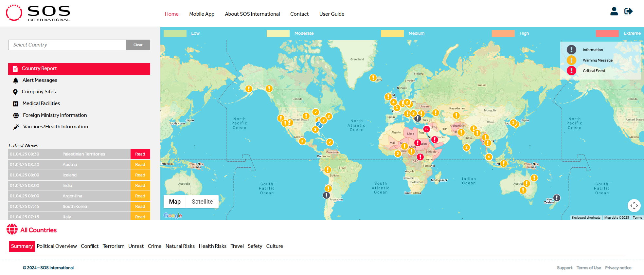The height and width of the screenshot is (275, 644).
Task: Toggle map fullscreen view button
Action: (x=634, y=206)
